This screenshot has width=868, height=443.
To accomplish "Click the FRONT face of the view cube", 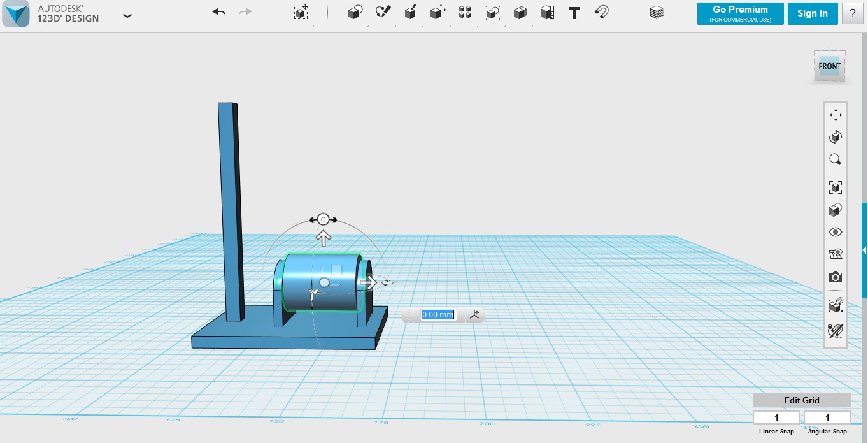I will [x=829, y=66].
